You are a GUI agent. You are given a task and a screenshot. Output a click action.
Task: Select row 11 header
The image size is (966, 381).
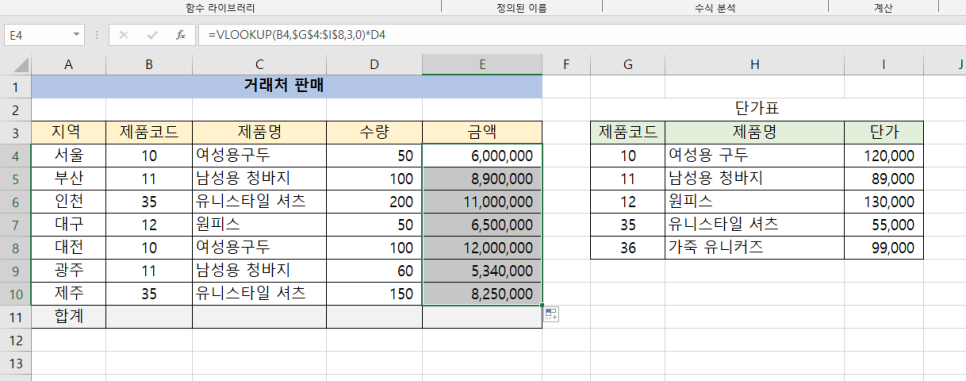pos(15,317)
